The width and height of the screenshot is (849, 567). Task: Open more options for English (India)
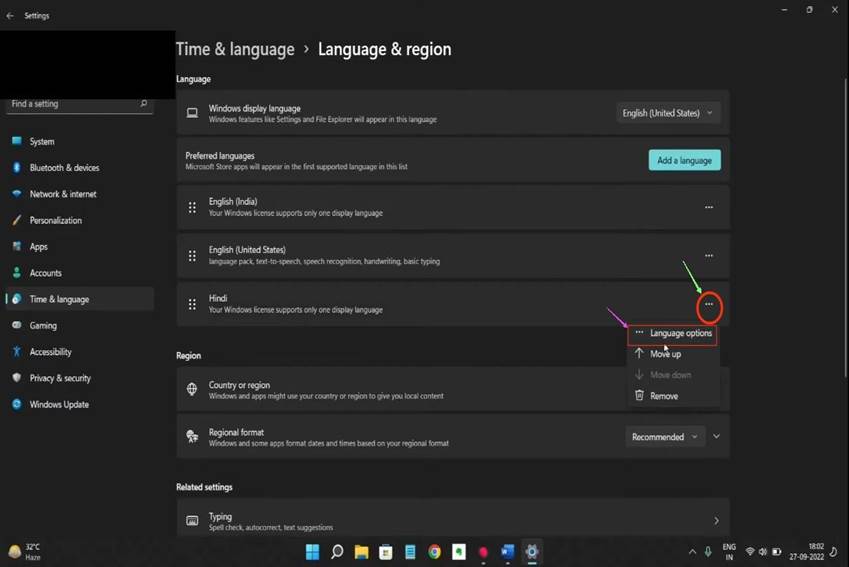pyautogui.click(x=709, y=207)
